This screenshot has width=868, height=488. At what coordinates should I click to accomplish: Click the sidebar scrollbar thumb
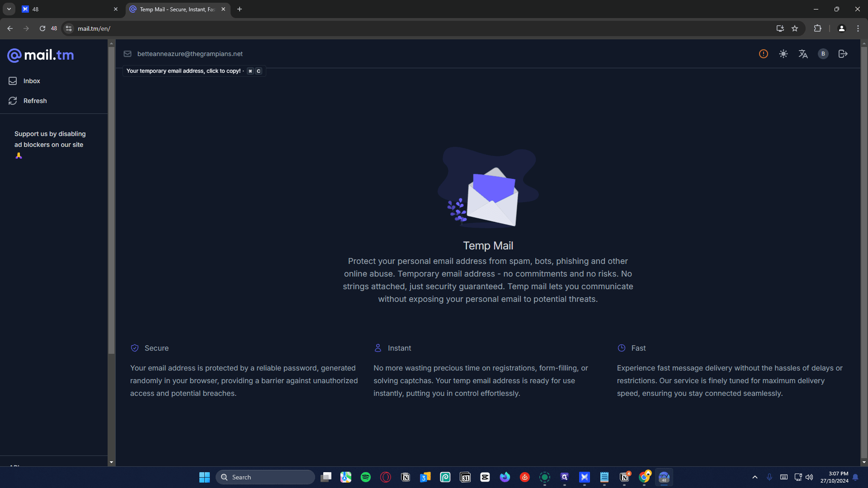tap(111, 200)
